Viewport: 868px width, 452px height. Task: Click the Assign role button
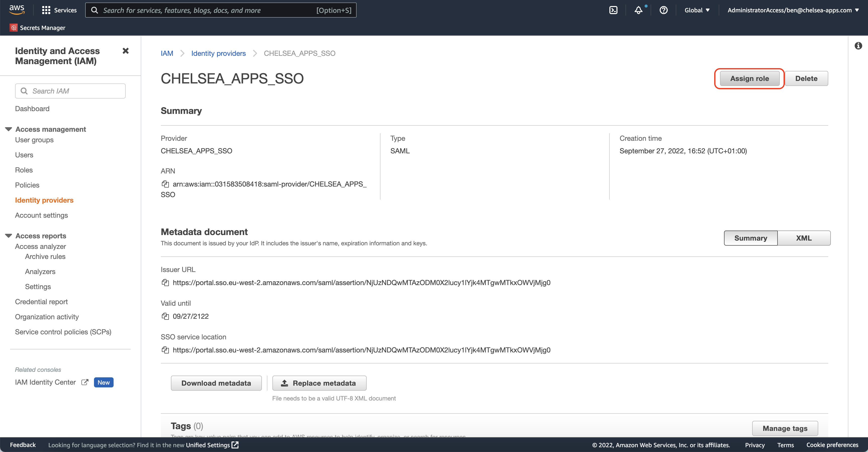tap(749, 78)
